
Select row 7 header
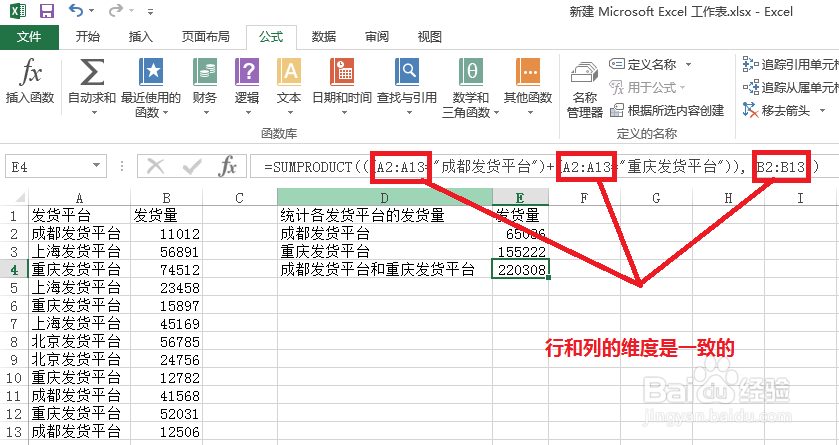click(14, 324)
